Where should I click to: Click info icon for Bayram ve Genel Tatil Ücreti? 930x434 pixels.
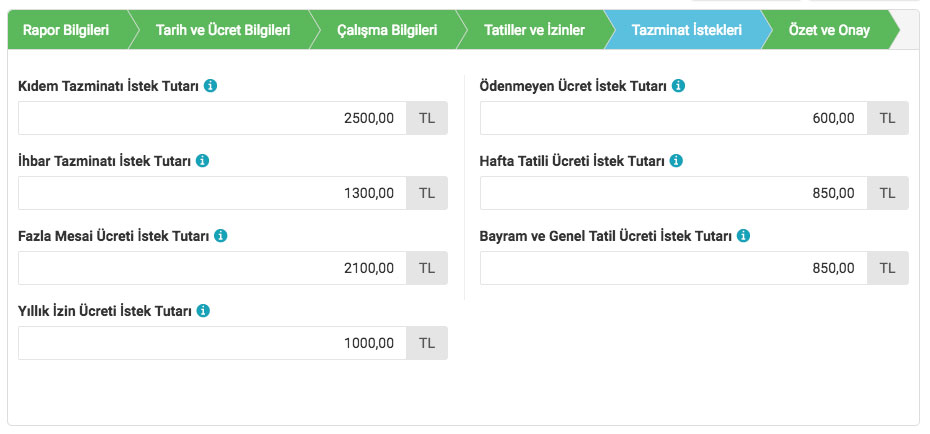[743, 236]
